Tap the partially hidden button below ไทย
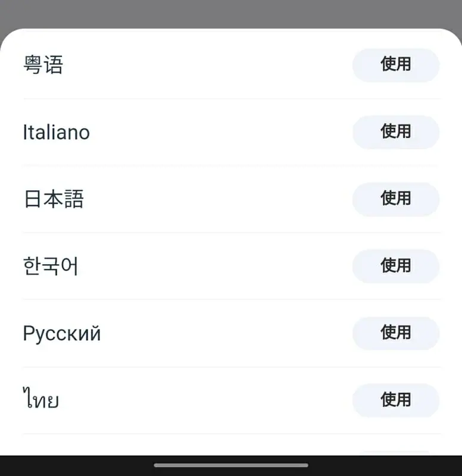The image size is (462, 476). [x=396, y=452]
